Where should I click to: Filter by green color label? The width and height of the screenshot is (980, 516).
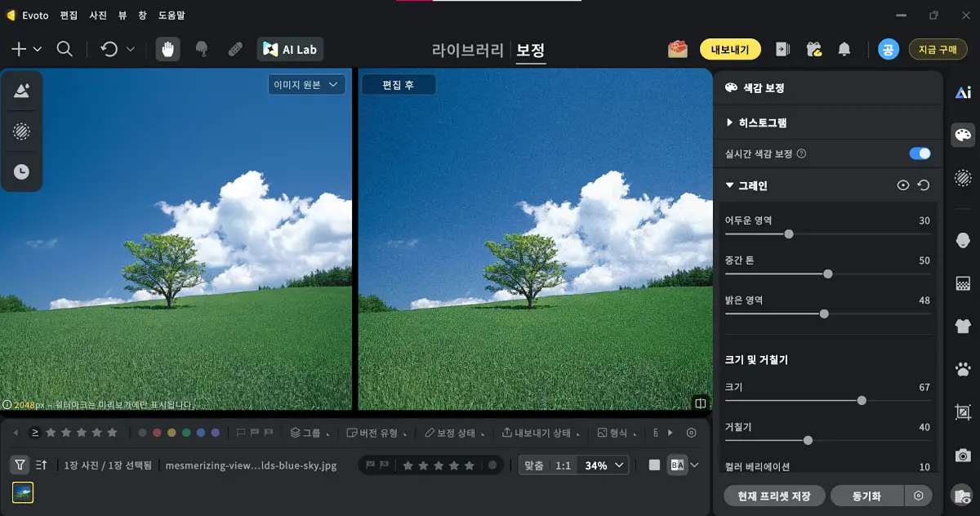click(x=186, y=433)
